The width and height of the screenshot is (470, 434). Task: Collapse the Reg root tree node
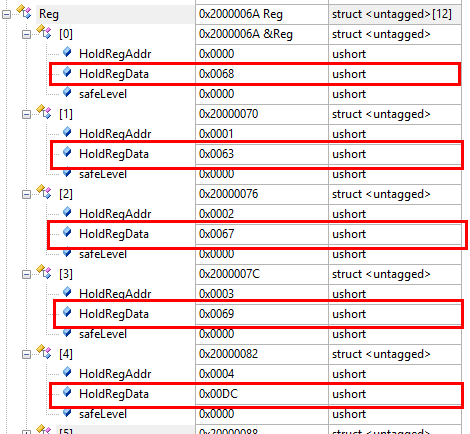click(7, 14)
